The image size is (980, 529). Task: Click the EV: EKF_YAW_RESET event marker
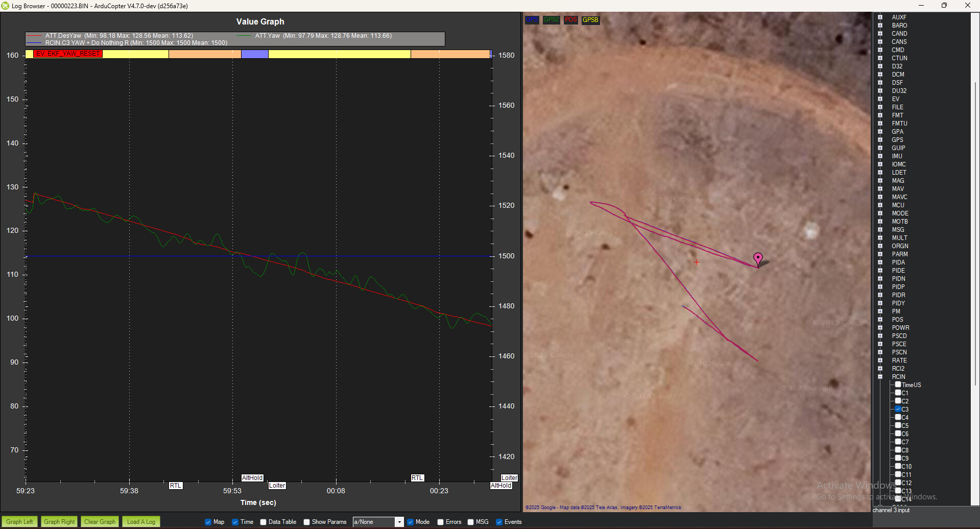(x=68, y=54)
